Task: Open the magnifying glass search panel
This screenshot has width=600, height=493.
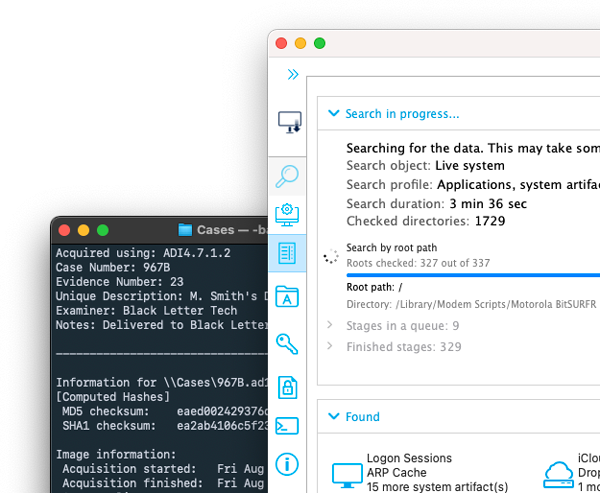Action: [288, 177]
